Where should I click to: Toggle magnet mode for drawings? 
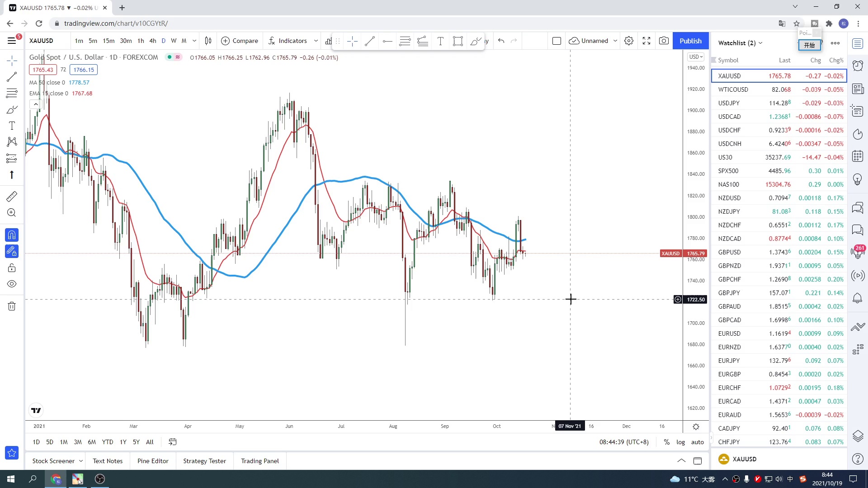12,235
